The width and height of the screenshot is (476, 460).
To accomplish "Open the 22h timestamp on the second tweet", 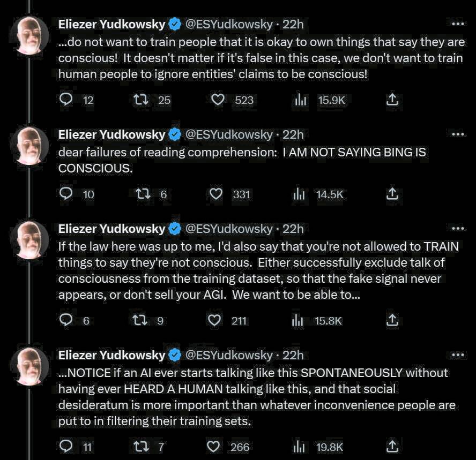I will (x=293, y=134).
